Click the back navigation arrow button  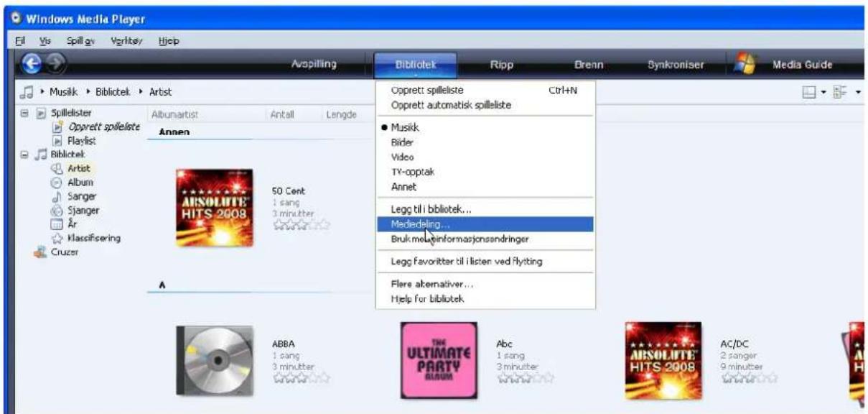click(32, 64)
